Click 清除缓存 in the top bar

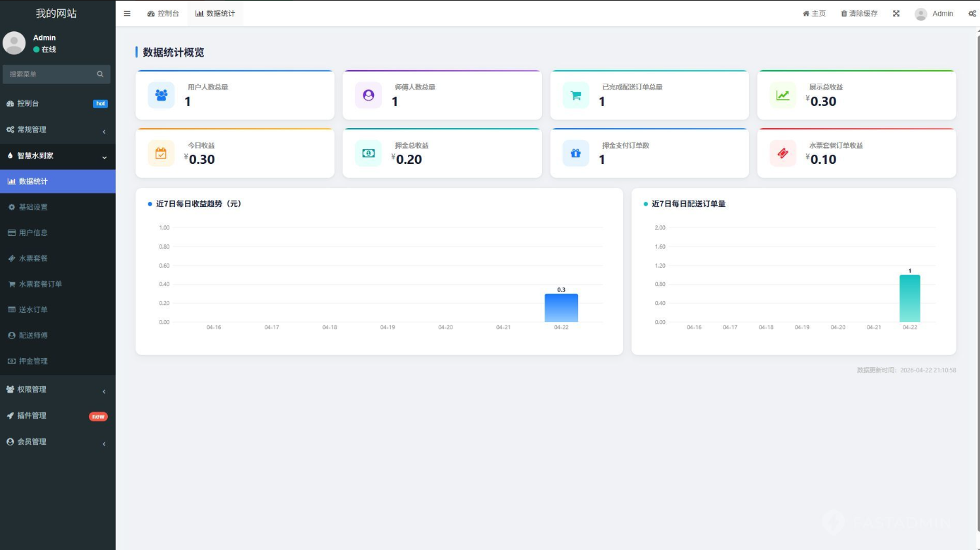[x=859, y=13]
